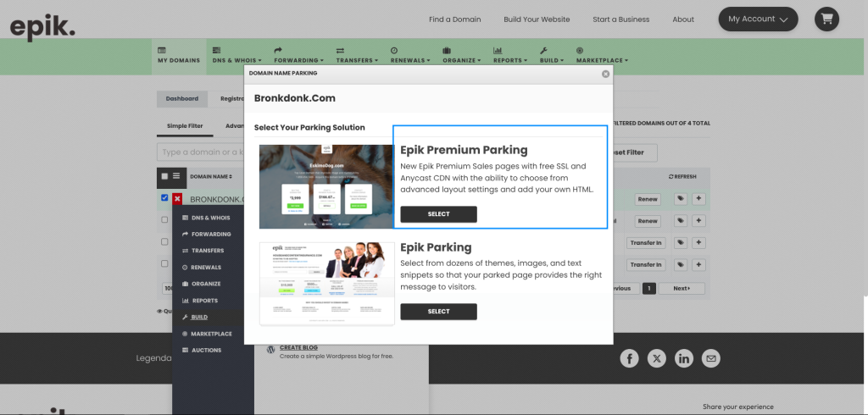Check the fourth domain row checkbox
The width and height of the screenshot is (868, 415).
164,263
